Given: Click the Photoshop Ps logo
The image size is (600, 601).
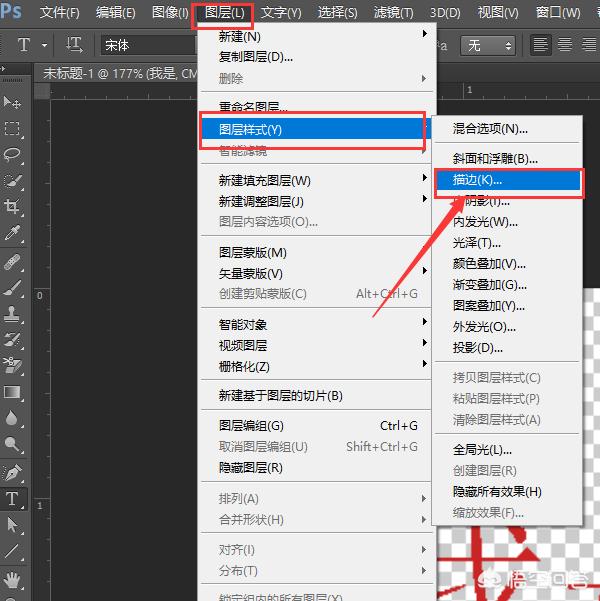Looking at the screenshot, I should [x=12, y=11].
